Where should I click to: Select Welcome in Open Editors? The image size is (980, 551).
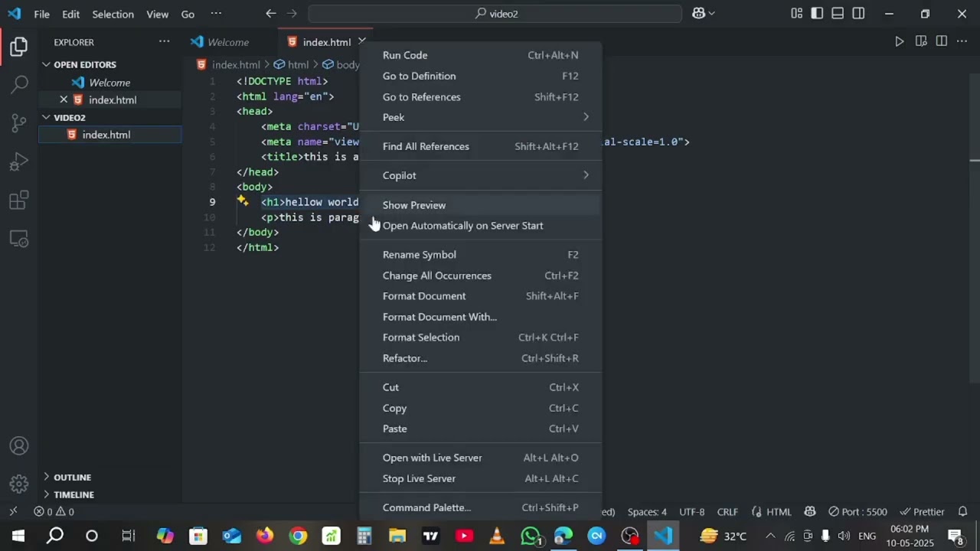coord(109,82)
